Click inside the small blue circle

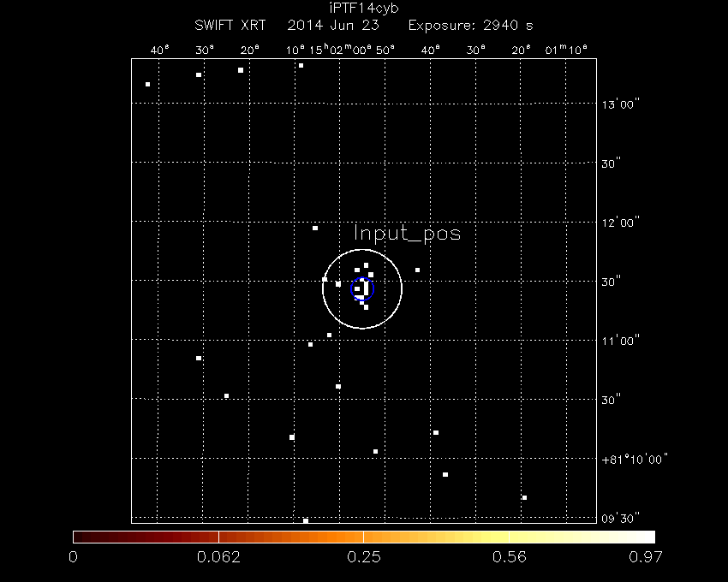pyautogui.click(x=363, y=288)
